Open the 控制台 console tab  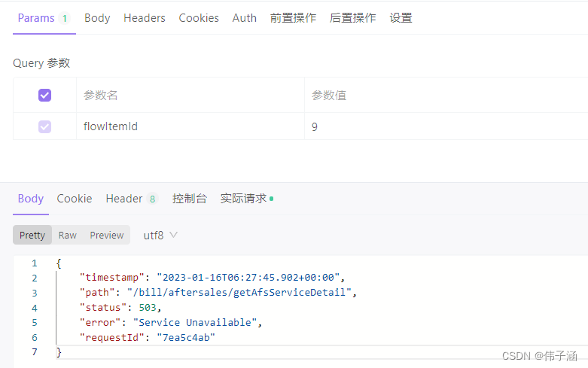pyautogui.click(x=189, y=199)
